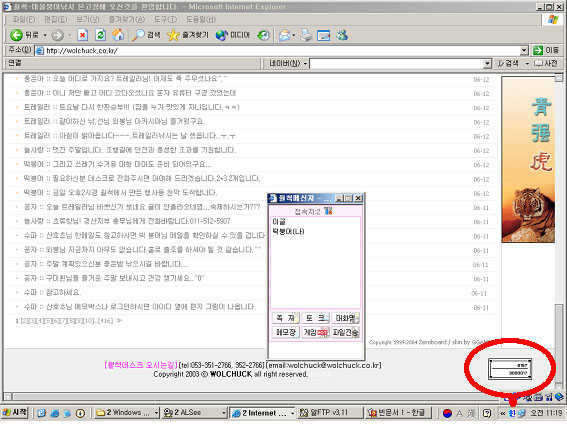The height and width of the screenshot is (425, 567).
Task: Open the Start button on the taskbar
Action: (15, 412)
